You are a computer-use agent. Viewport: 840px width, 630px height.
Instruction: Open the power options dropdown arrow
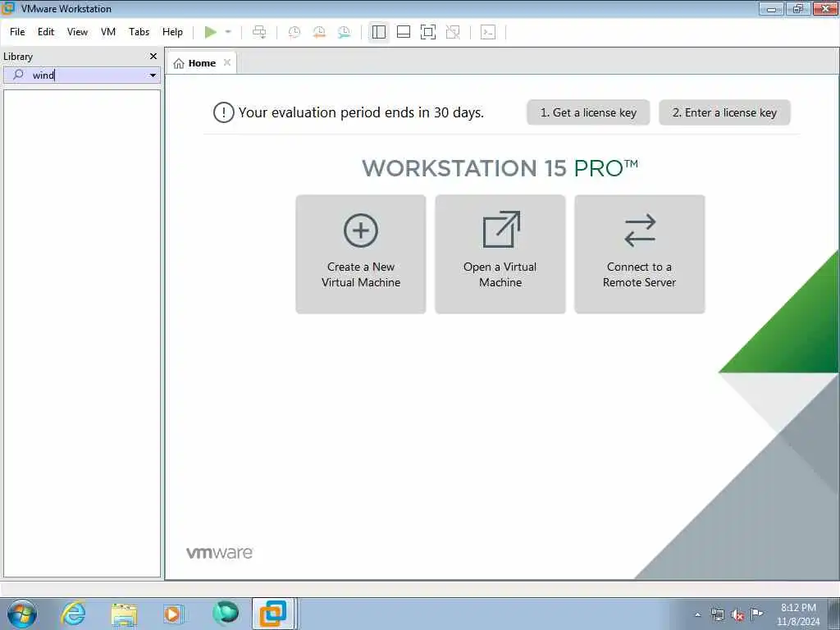click(228, 32)
